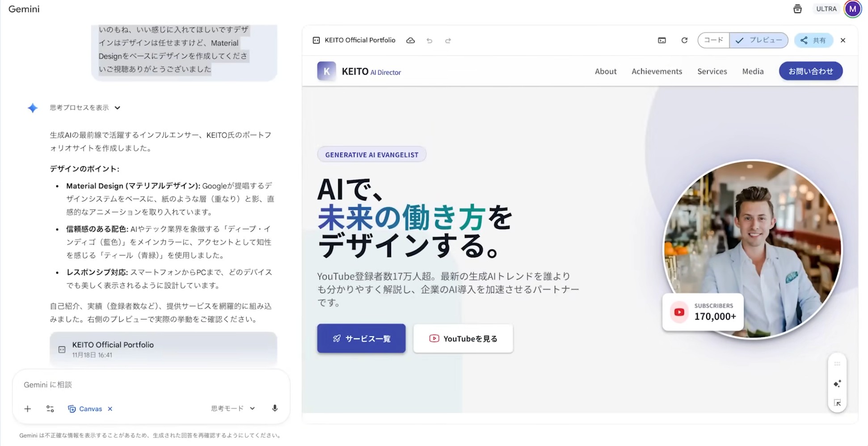This screenshot has height=446, width=868.
Task: Open the console panel icon
Action: click(662, 40)
